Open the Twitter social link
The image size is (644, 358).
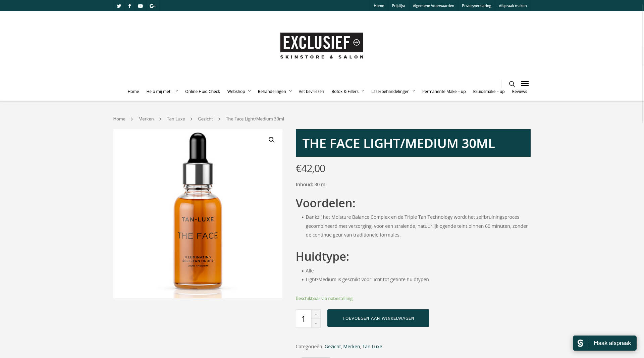tap(119, 6)
